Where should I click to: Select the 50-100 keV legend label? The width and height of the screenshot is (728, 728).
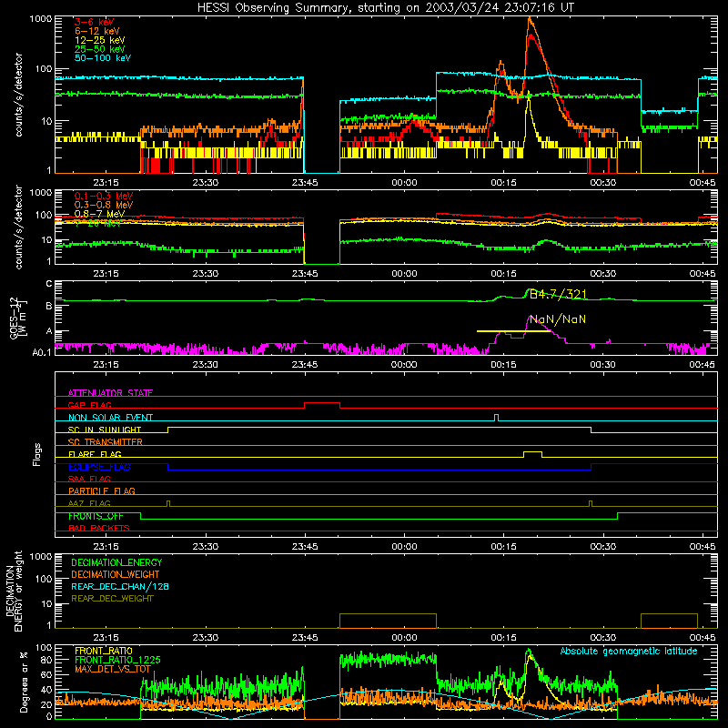click(x=103, y=58)
